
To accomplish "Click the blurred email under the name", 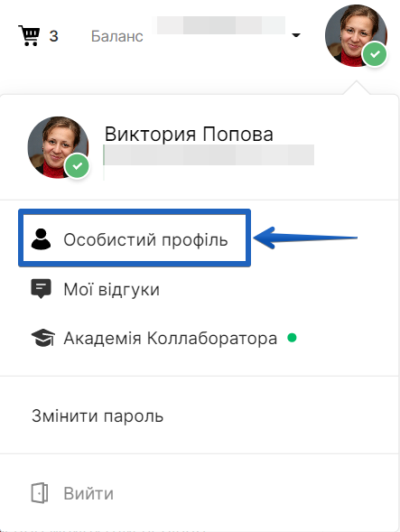I will [x=209, y=155].
